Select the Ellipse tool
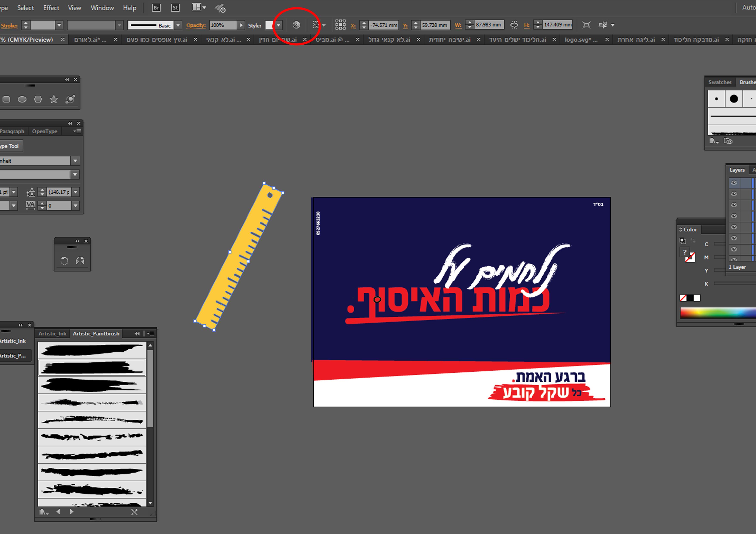Viewport: 756px width, 534px height. (x=22, y=99)
